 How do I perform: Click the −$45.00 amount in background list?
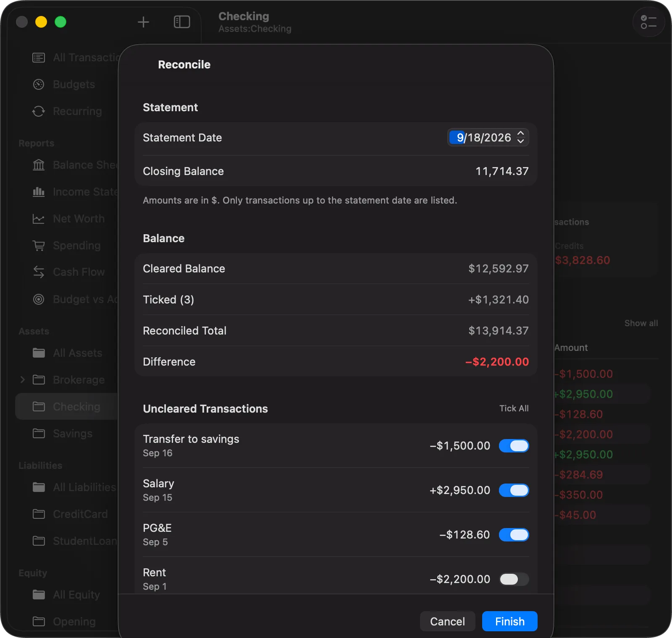tap(576, 515)
